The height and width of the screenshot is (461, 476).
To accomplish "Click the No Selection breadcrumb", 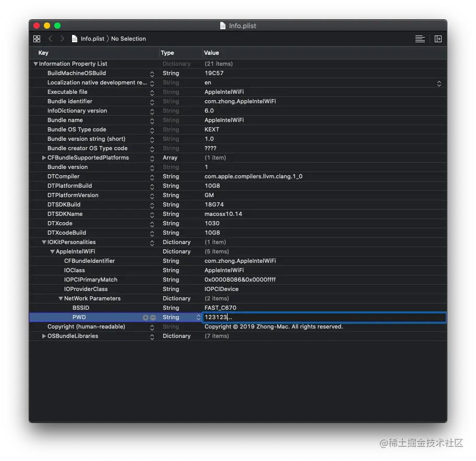I will click(128, 39).
